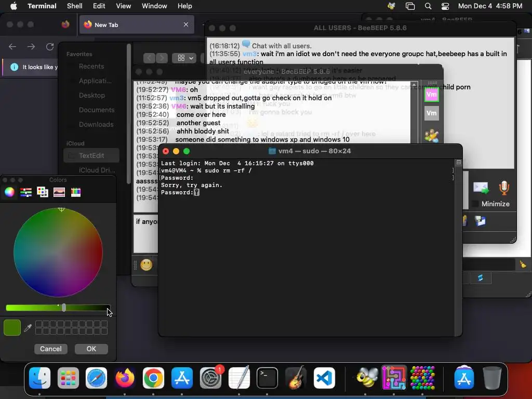Open Visual Studio Code from the Dock
The width and height of the screenshot is (532, 399).
[324, 378]
